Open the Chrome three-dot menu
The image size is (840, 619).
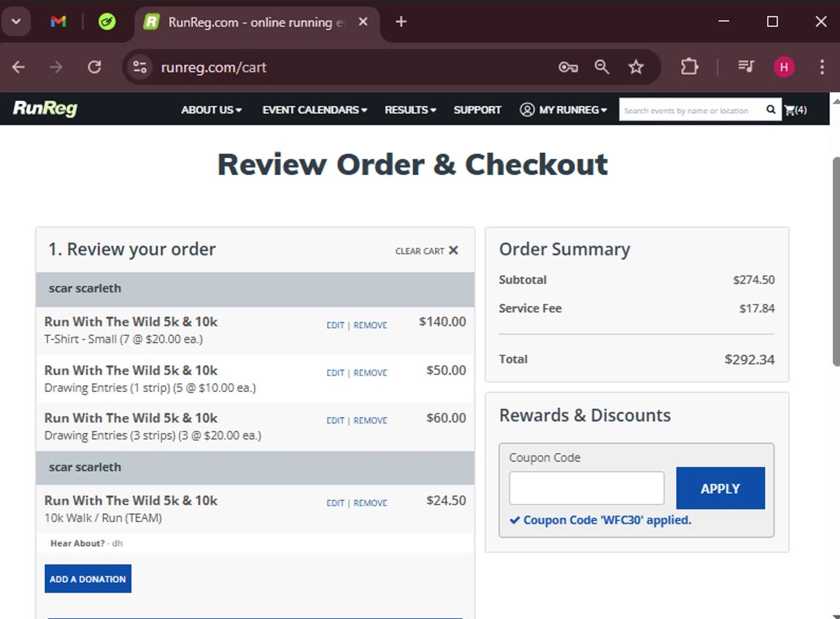click(x=822, y=67)
